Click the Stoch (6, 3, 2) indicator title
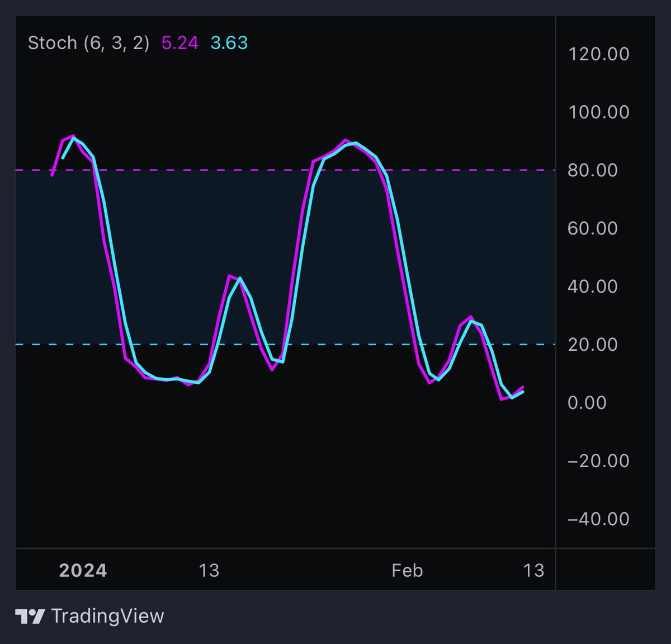 [x=88, y=43]
